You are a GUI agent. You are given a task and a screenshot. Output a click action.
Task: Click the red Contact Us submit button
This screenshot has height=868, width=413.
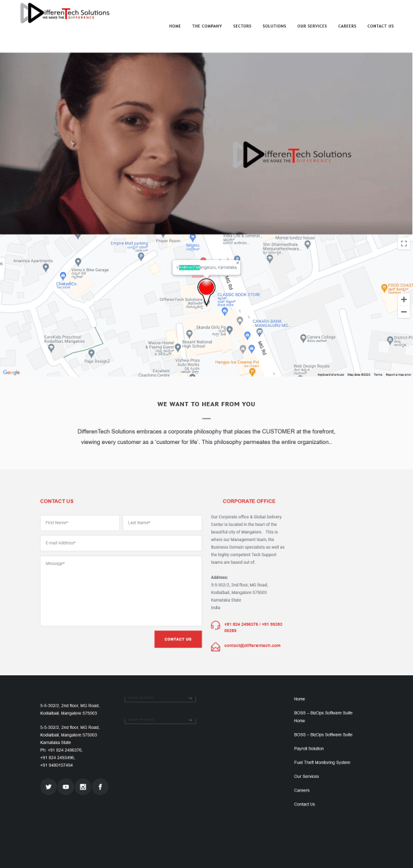coord(178,639)
